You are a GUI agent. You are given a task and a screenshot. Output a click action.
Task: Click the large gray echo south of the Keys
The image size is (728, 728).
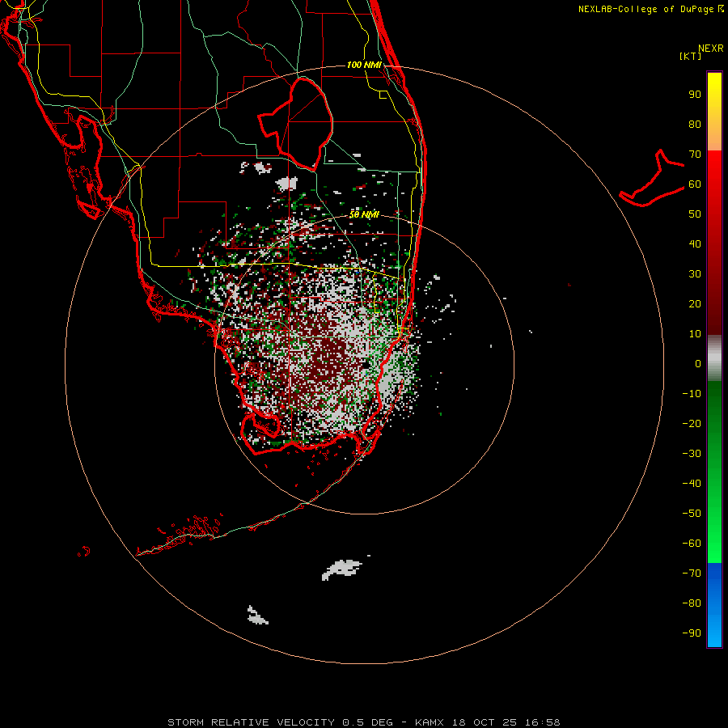pyautogui.click(x=341, y=569)
